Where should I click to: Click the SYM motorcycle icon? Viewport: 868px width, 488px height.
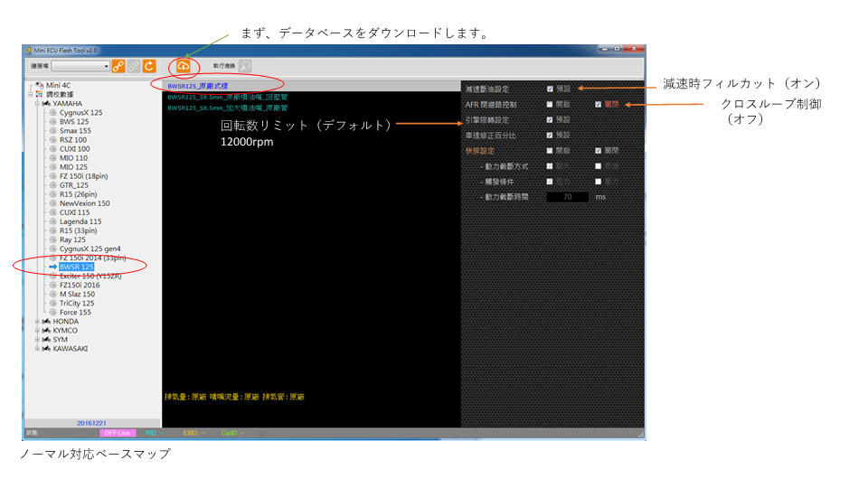pyautogui.click(x=46, y=340)
